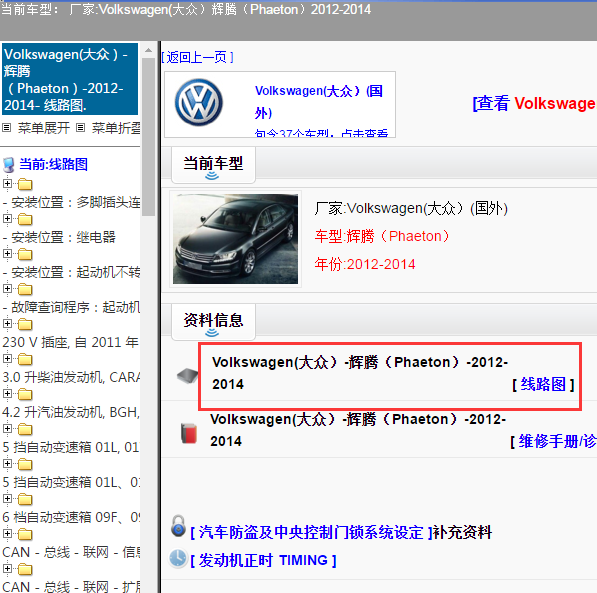
Task: Select tree item 4.2 升汽油发动机, BGH
Action: click(71, 412)
